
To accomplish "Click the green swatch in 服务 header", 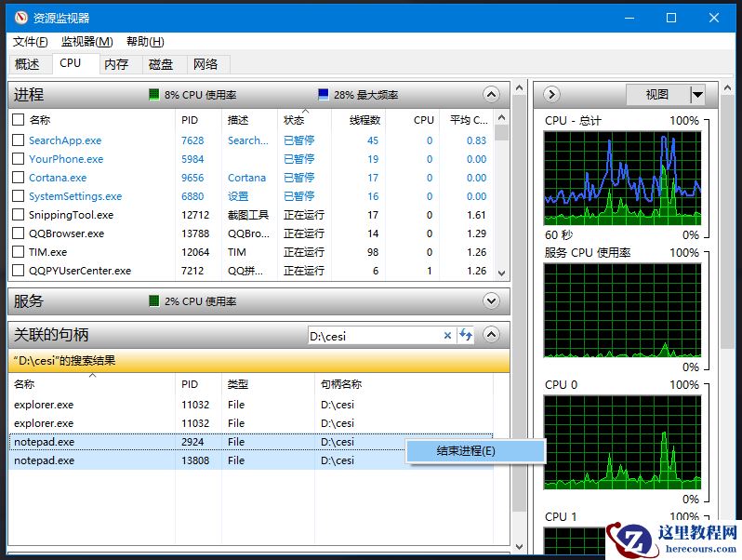I will click(153, 301).
